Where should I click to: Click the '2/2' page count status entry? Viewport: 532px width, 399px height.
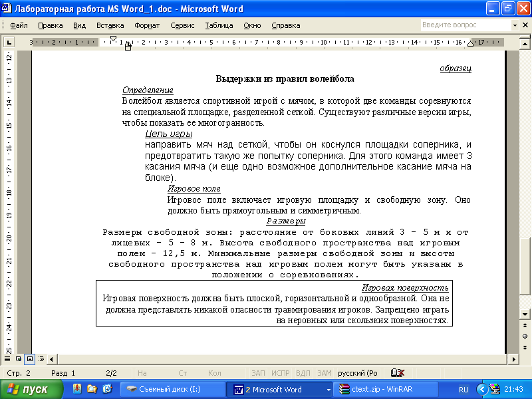point(111,373)
